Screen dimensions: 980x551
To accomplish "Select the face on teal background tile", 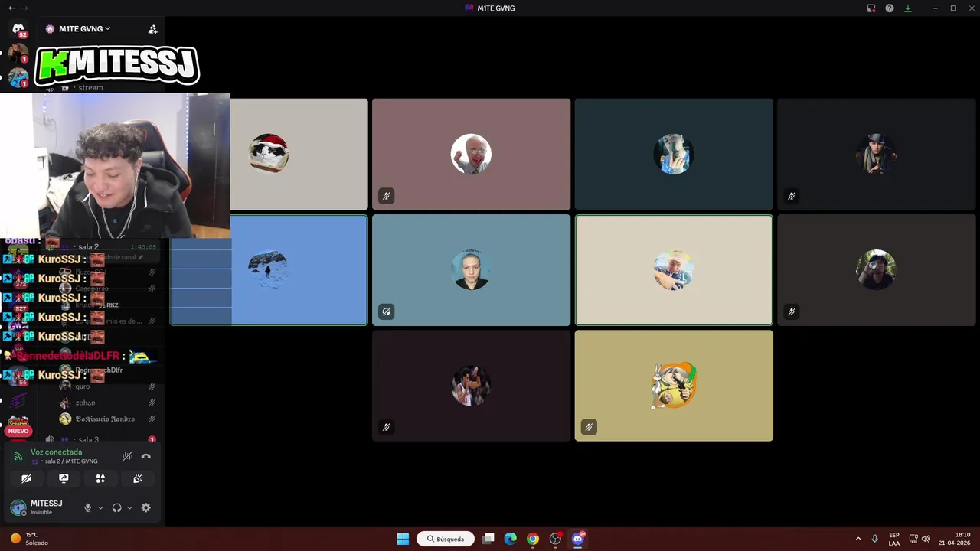I will (x=471, y=270).
